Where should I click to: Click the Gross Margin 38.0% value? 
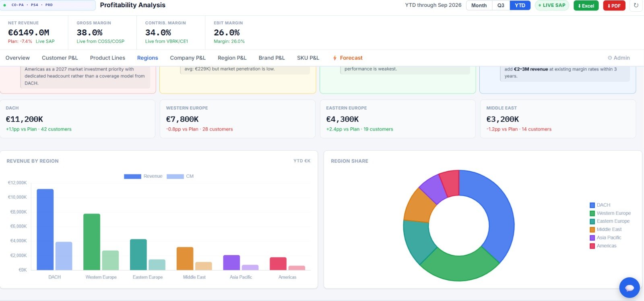pos(89,33)
